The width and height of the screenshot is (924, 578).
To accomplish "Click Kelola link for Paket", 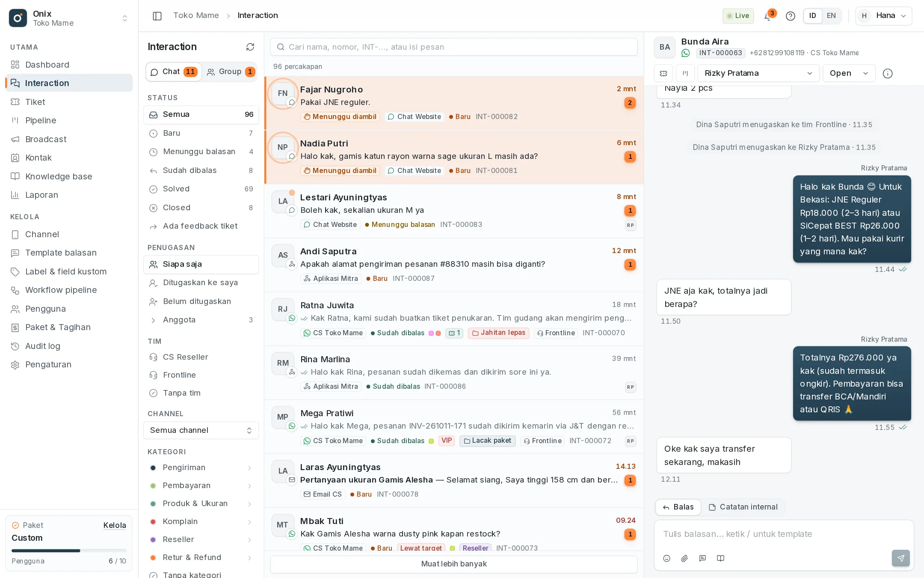I will tap(115, 525).
